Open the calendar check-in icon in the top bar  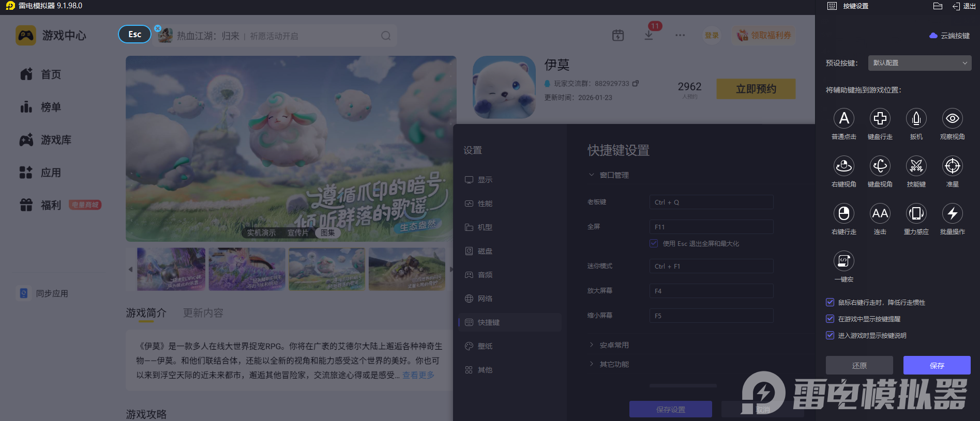click(618, 35)
